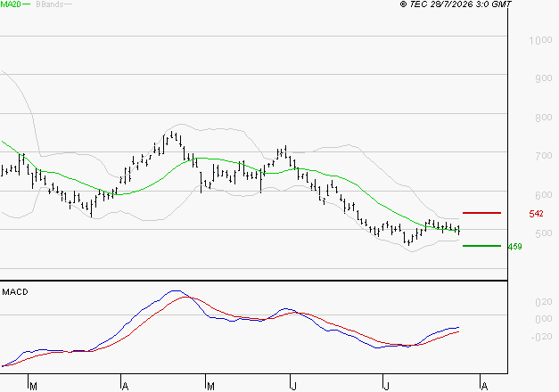Screen dimensions: 559x392
Task: Click the MA20 legend label
Action: coord(11,4)
